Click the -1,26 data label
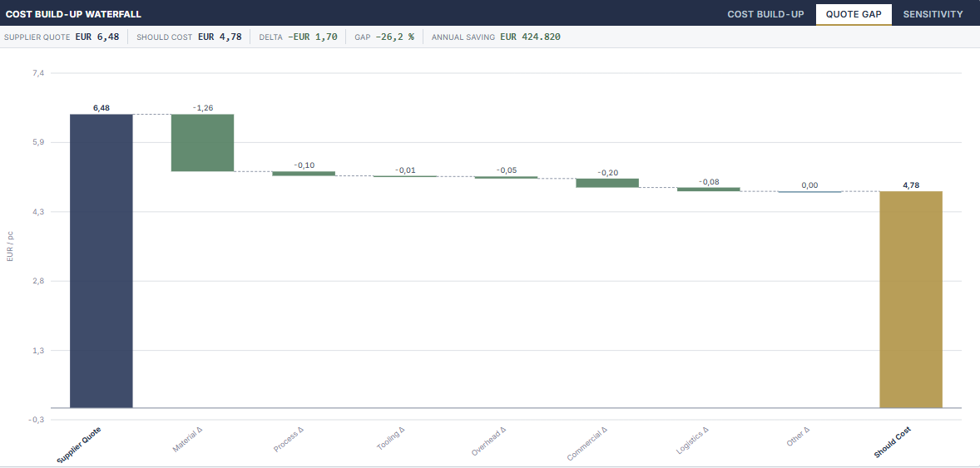Screen dimensions: 980x468 tap(202, 108)
